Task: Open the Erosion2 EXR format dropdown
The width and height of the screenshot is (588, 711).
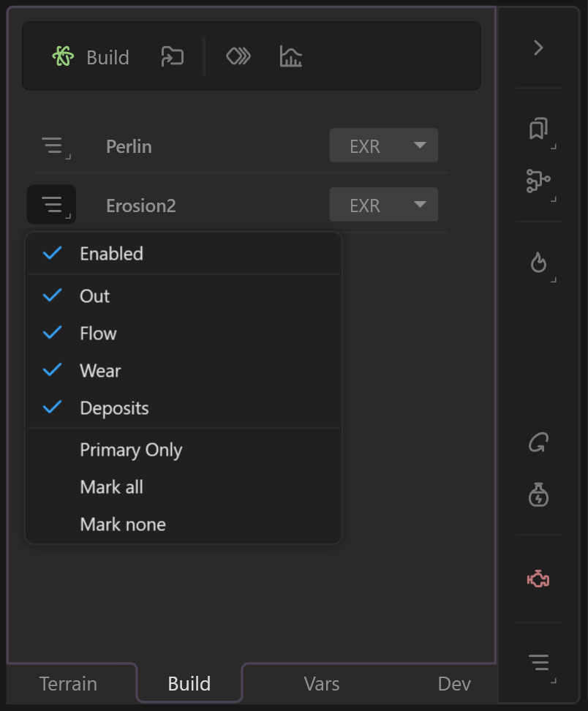Action: 383,205
